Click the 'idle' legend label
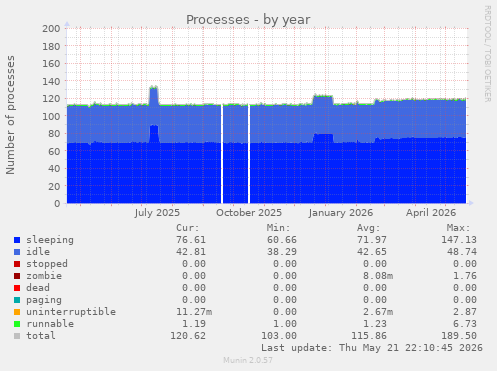The height and width of the screenshot is (371, 497). [38, 252]
